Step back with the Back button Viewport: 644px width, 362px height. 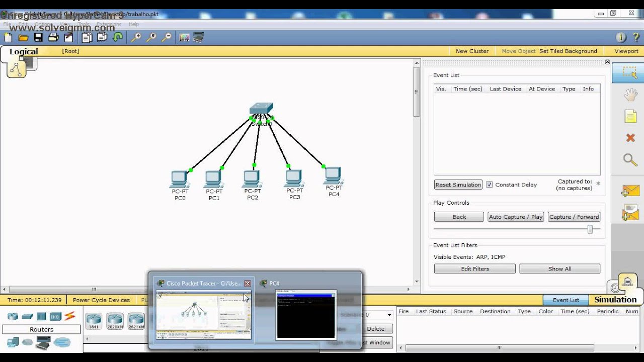tap(459, 217)
